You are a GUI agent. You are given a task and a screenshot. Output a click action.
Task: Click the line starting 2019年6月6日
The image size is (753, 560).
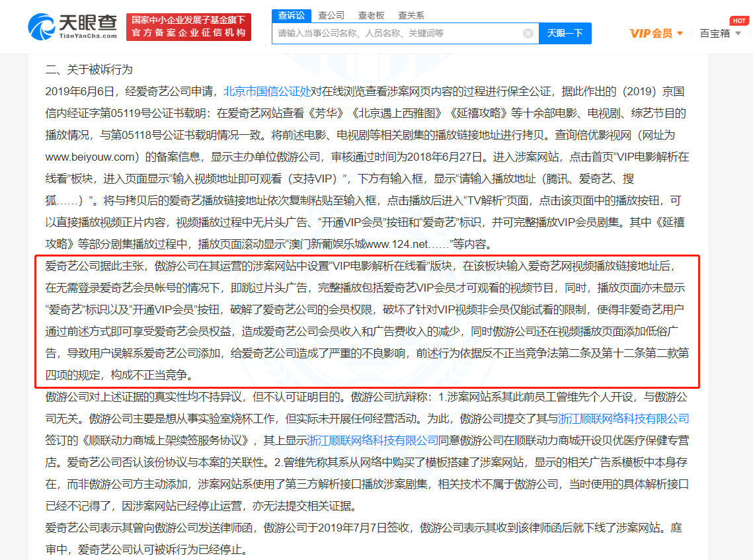(364, 91)
